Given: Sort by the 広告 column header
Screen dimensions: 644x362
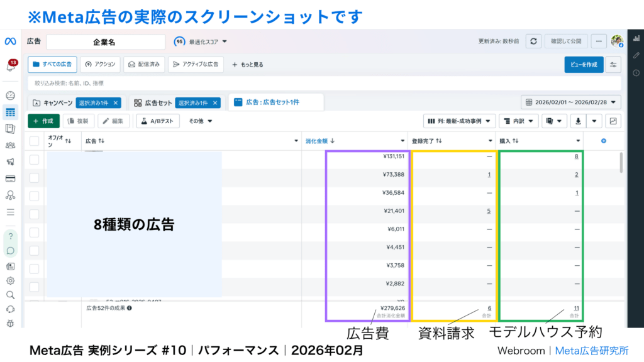Looking at the screenshot, I should tap(95, 141).
